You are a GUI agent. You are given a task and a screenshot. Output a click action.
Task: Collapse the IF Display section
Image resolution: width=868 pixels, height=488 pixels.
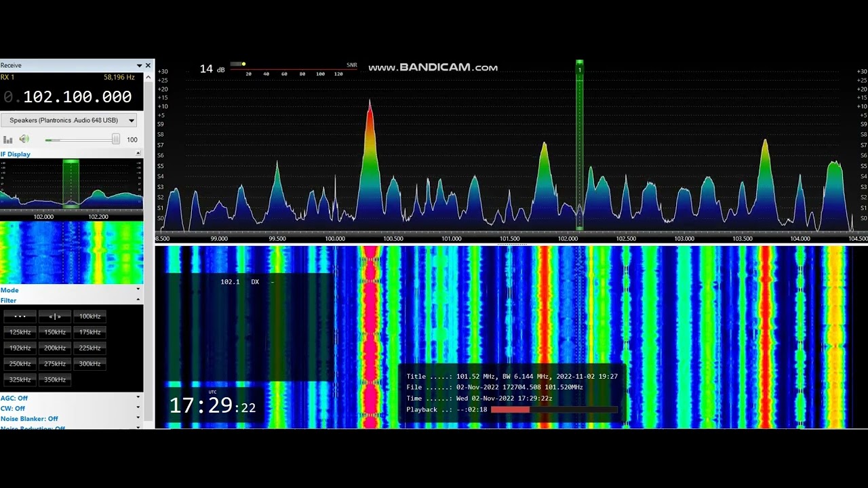(138, 154)
